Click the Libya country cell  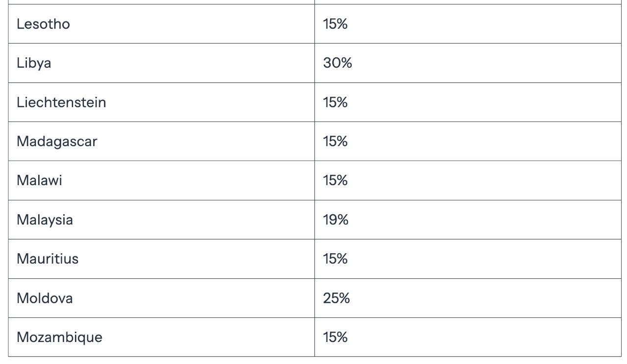(34, 63)
